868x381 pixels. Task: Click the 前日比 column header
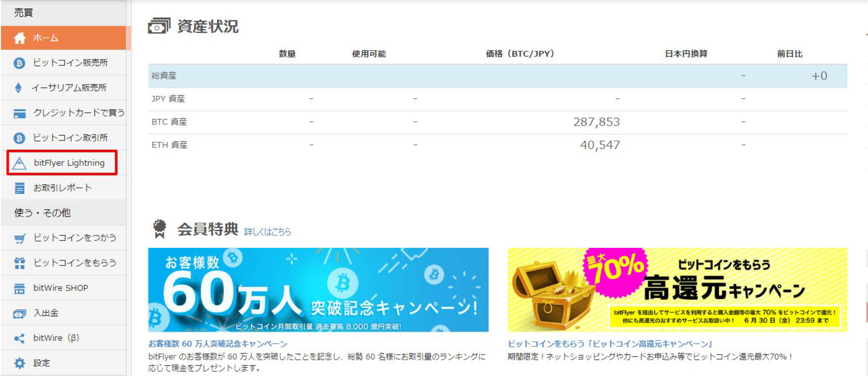coord(790,54)
